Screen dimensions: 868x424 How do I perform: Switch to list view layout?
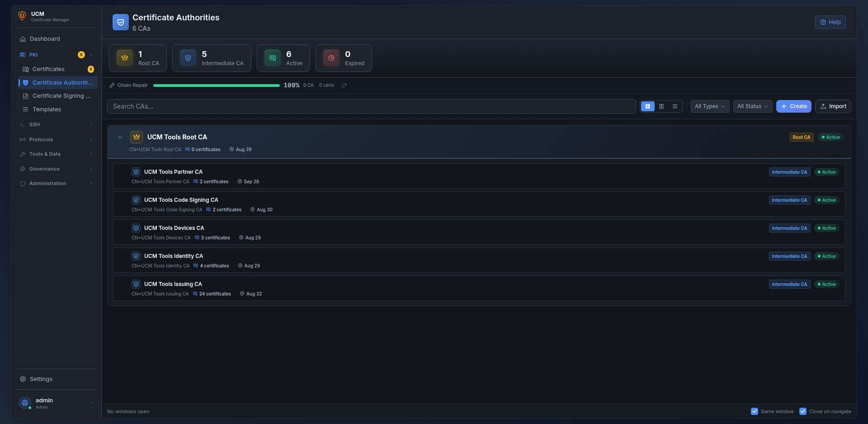point(675,106)
